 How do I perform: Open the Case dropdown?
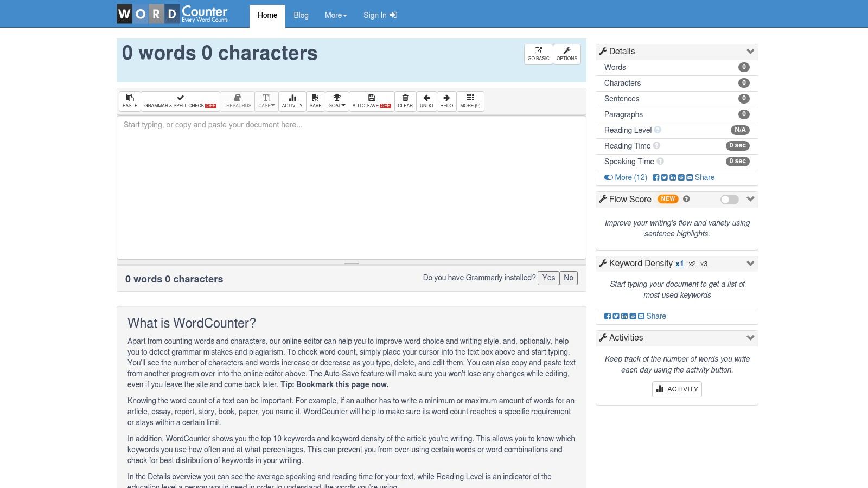coord(266,101)
